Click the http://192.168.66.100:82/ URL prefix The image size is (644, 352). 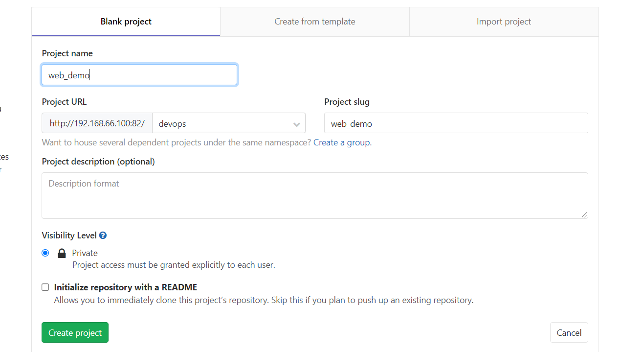(97, 123)
